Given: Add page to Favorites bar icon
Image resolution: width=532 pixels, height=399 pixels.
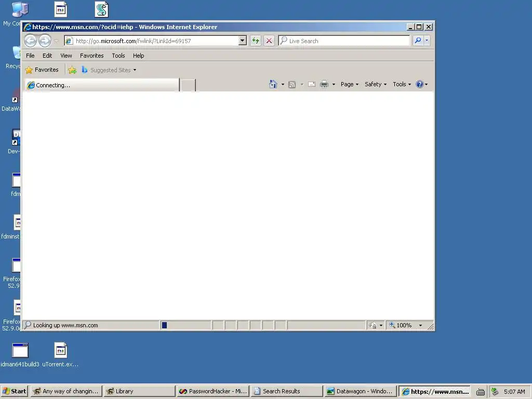Looking at the screenshot, I should point(72,70).
